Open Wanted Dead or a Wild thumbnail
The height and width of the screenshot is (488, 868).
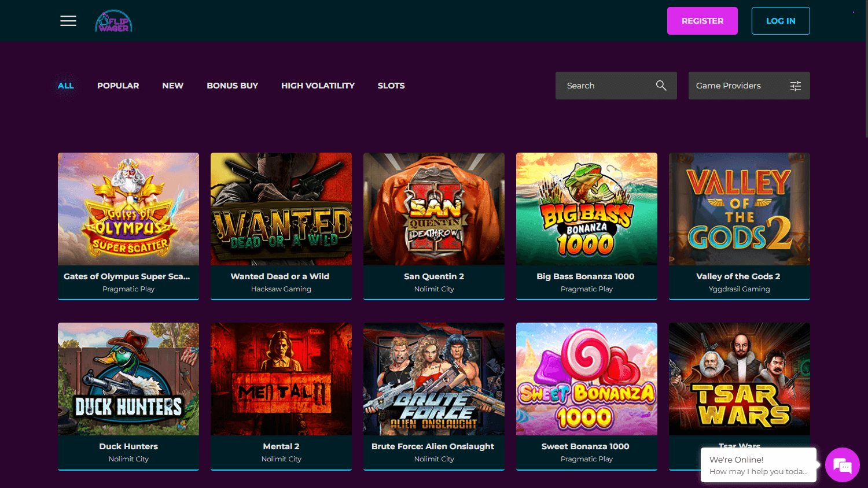pos(281,209)
